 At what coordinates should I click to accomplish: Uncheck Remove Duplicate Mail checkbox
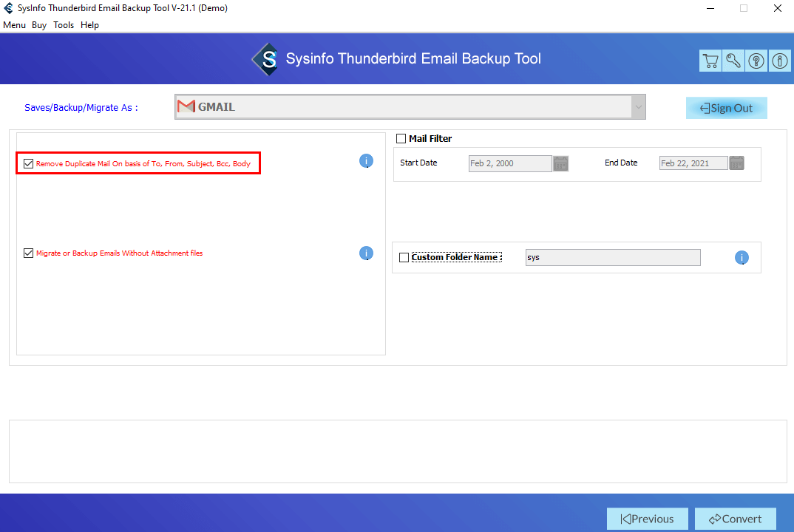(28, 163)
